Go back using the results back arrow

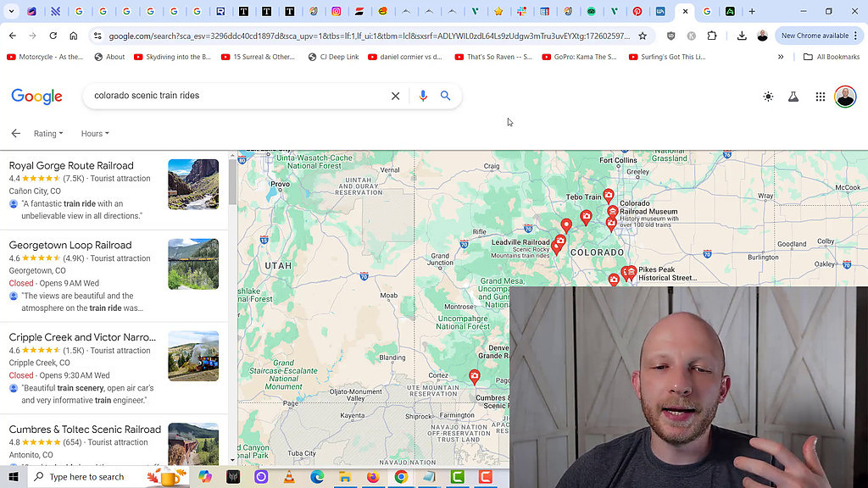pyautogui.click(x=15, y=133)
